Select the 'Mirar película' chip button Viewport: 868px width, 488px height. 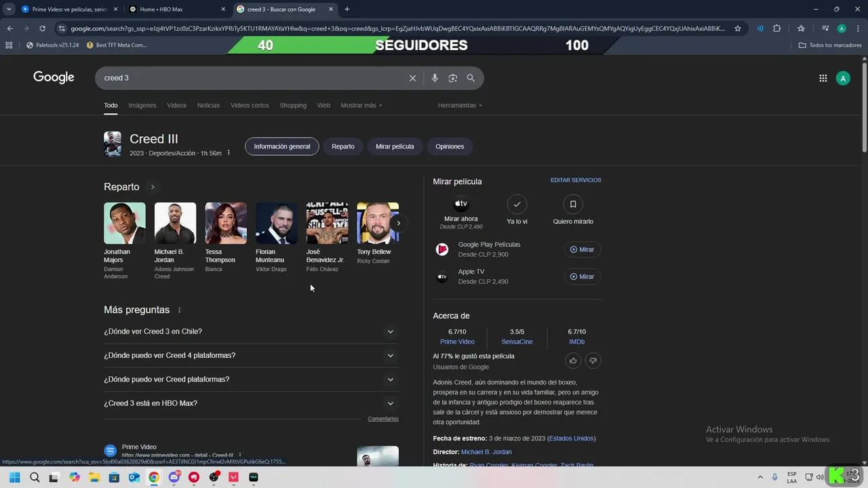click(x=395, y=146)
